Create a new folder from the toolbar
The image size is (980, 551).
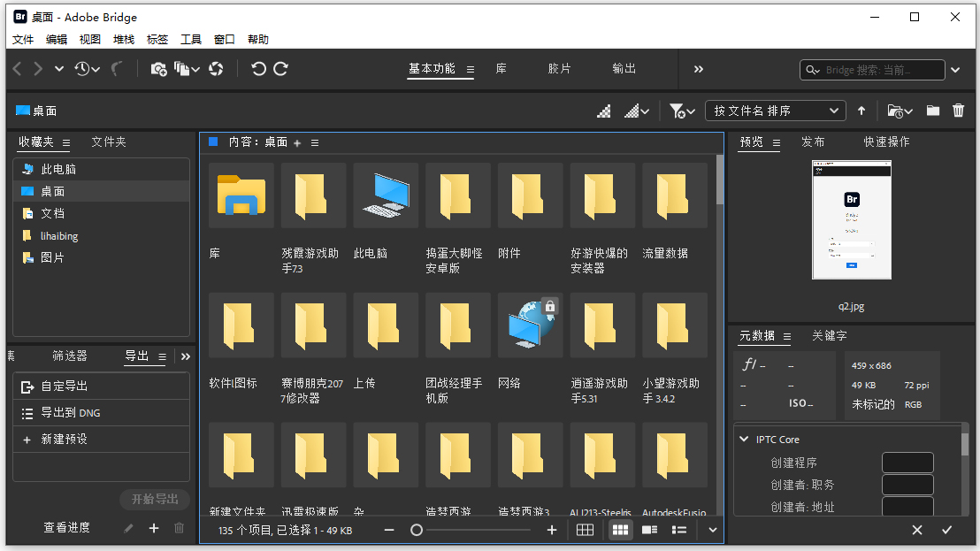pos(932,111)
